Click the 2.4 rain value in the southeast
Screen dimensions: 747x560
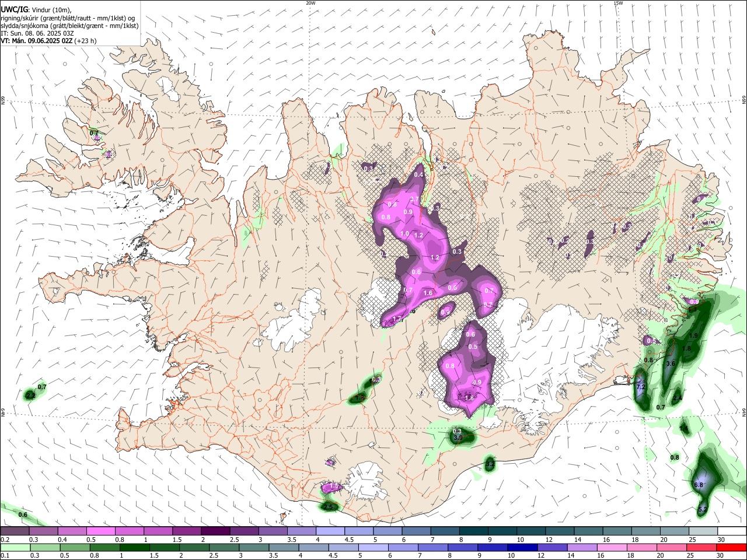pyautogui.click(x=678, y=398)
